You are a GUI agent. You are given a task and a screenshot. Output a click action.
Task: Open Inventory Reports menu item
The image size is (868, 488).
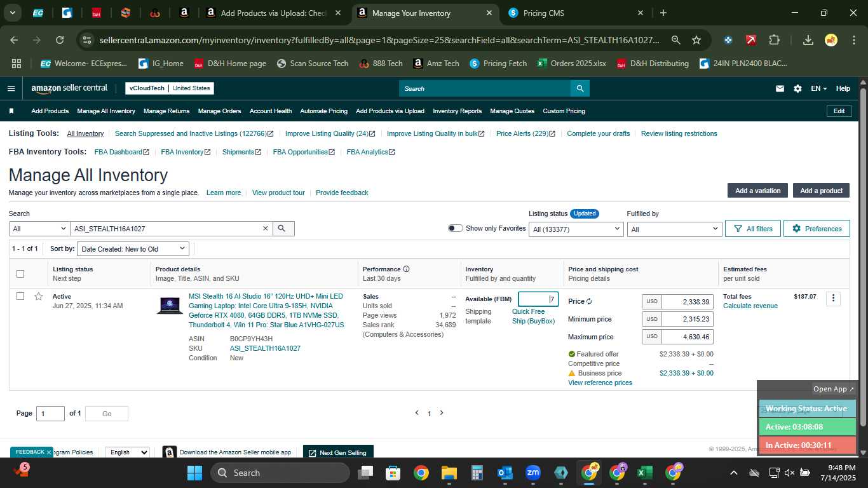point(458,111)
